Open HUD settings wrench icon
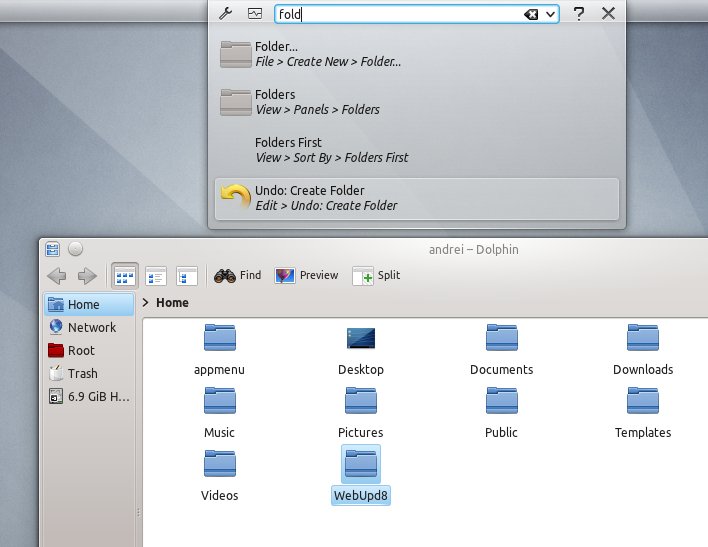 [x=226, y=14]
